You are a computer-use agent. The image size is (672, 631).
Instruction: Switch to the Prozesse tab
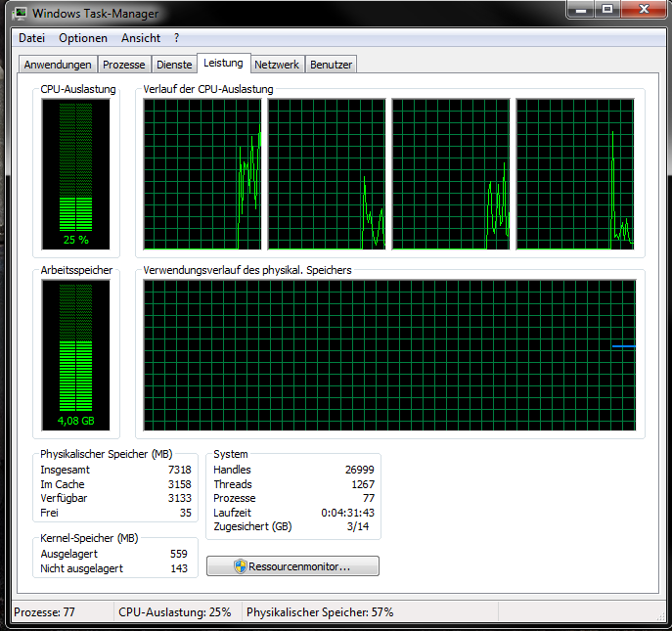[124, 65]
